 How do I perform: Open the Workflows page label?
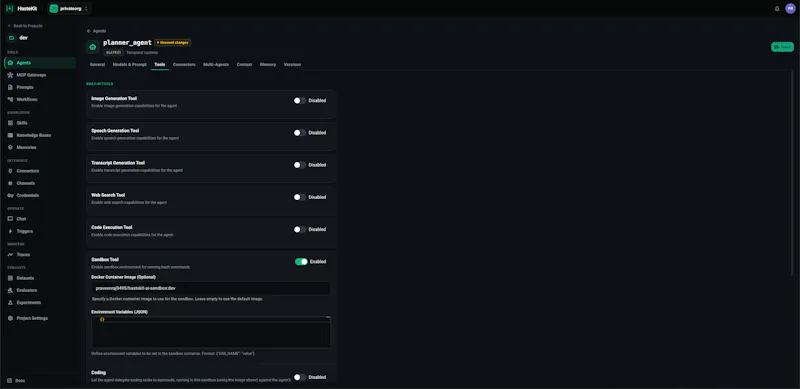[x=27, y=100]
